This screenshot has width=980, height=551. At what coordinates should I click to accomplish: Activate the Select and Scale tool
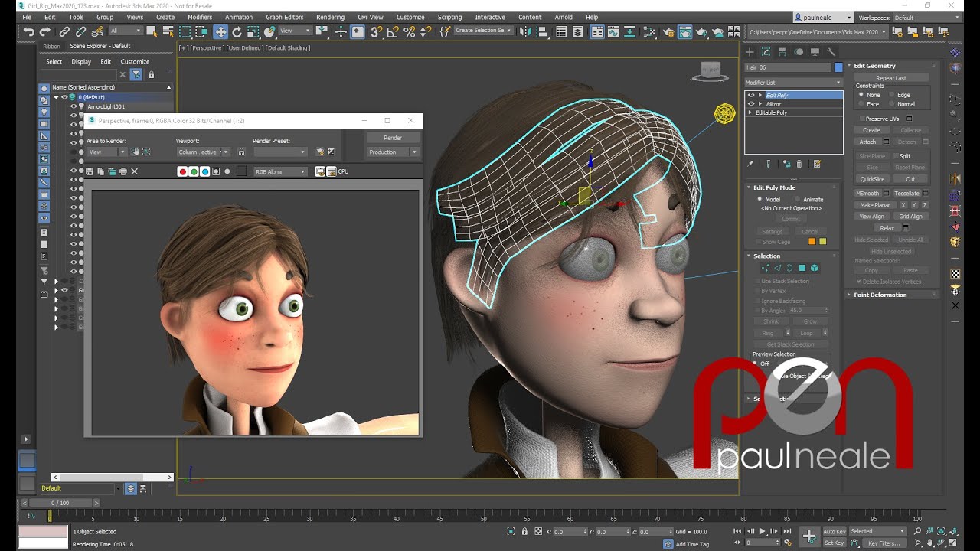tap(253, 31)
